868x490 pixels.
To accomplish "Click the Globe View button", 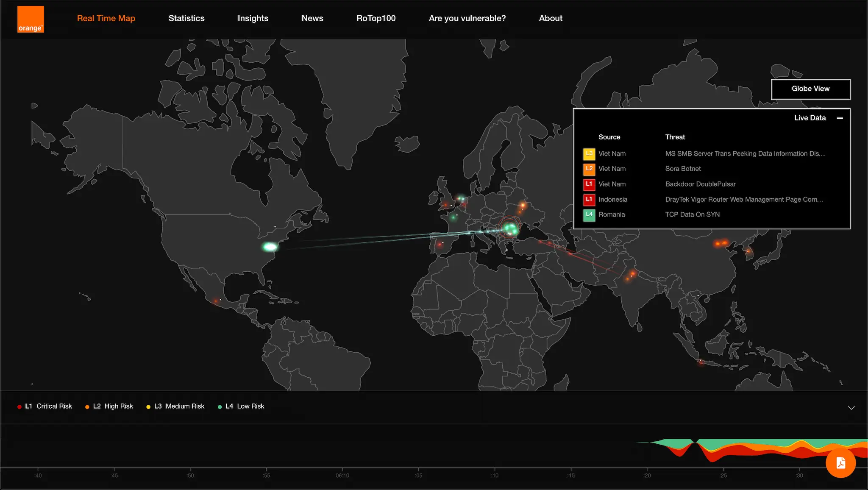I will (x=810, y=89).
